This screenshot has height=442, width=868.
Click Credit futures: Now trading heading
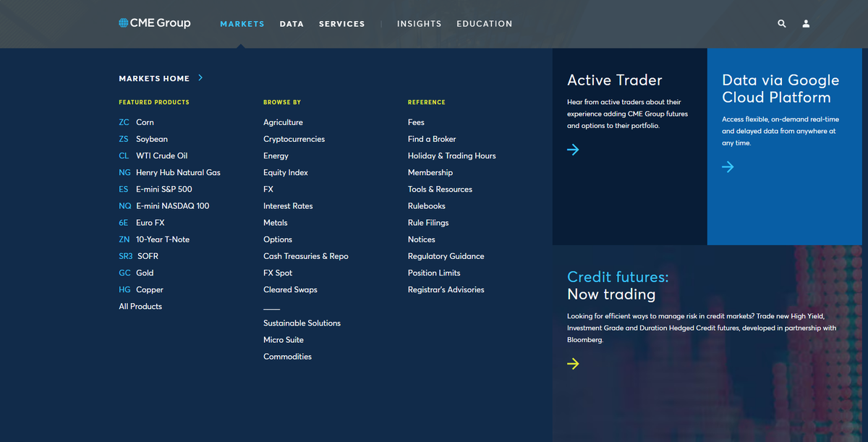click(x=618, y=286)
